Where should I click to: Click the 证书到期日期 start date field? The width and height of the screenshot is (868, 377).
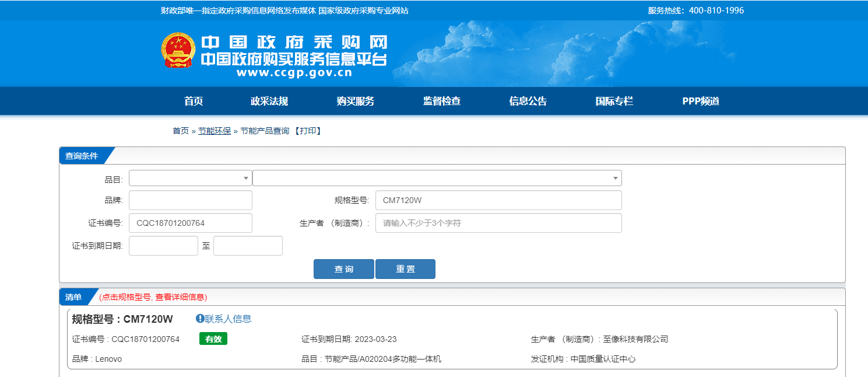[163, 246]
